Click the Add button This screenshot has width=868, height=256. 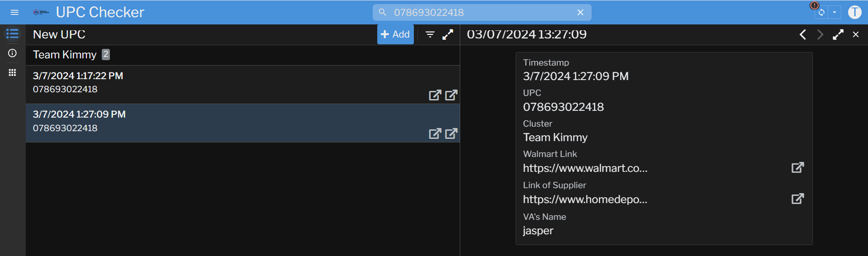[x=395, y=34]
